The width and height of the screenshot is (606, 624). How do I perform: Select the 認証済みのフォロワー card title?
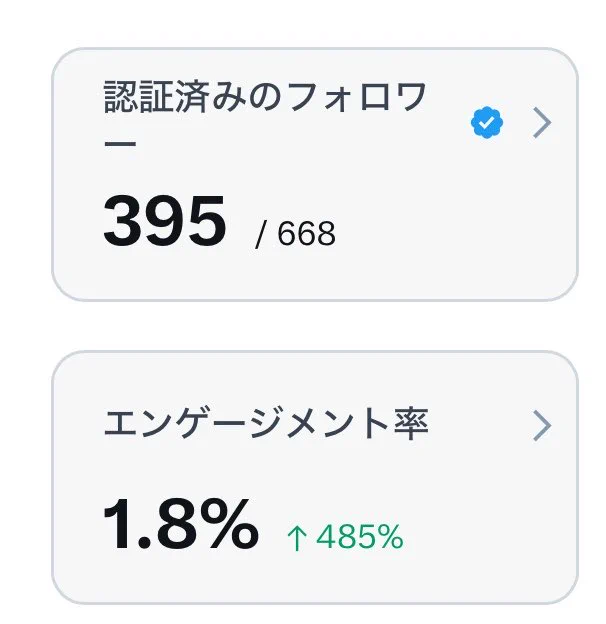point(265,114)
